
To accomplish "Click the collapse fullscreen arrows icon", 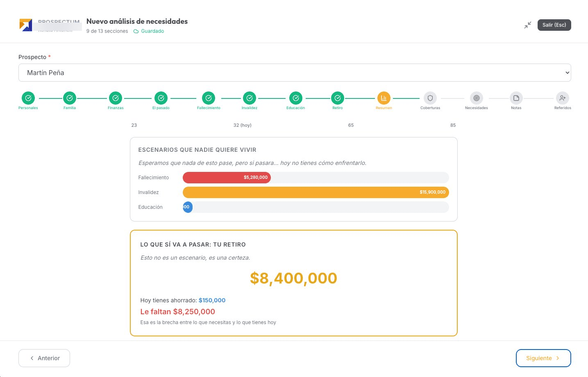I will 528,25.
